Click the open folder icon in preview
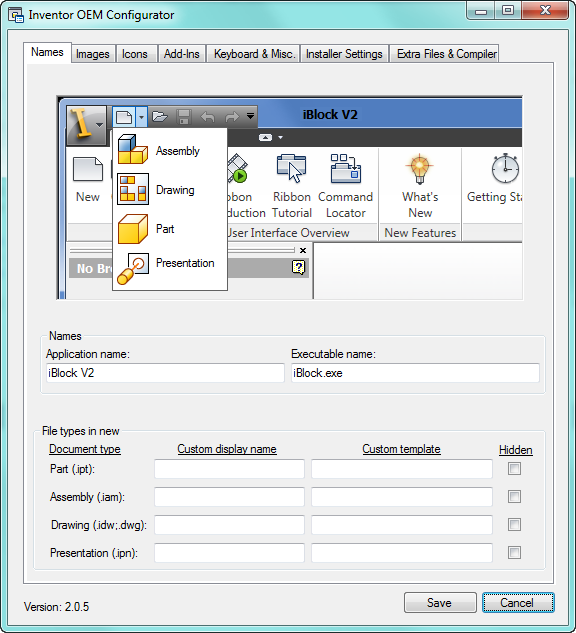The height and width of the screenshot is (633, 576). coord(160,117)
